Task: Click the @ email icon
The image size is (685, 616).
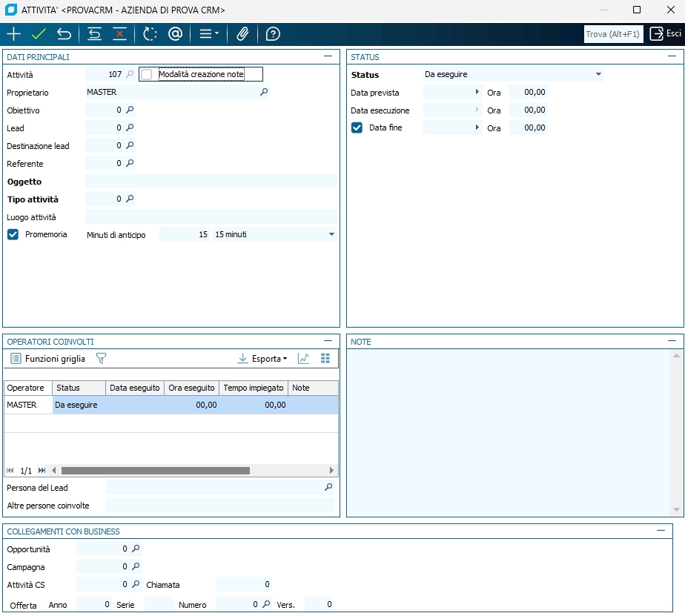Action: [175, 34]
